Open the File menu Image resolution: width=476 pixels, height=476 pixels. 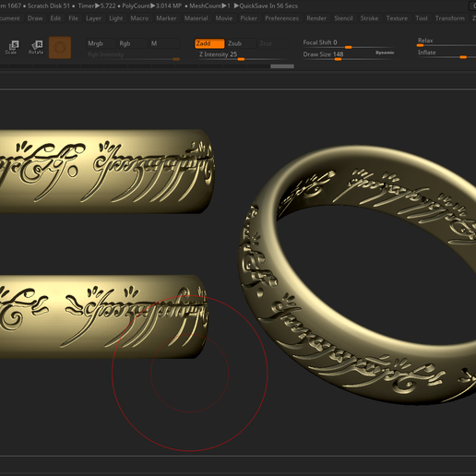73,18
